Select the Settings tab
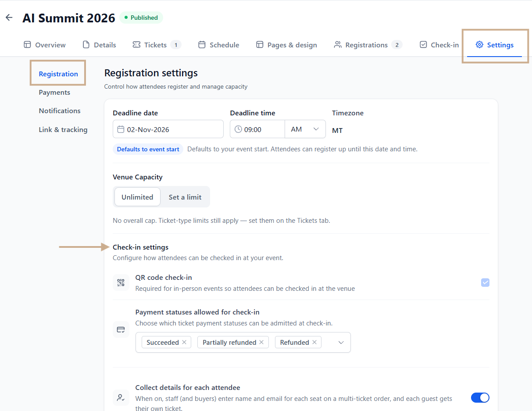The height and width of the screenshot is (411, 532). pyautogui.click(x=494, y=45)
